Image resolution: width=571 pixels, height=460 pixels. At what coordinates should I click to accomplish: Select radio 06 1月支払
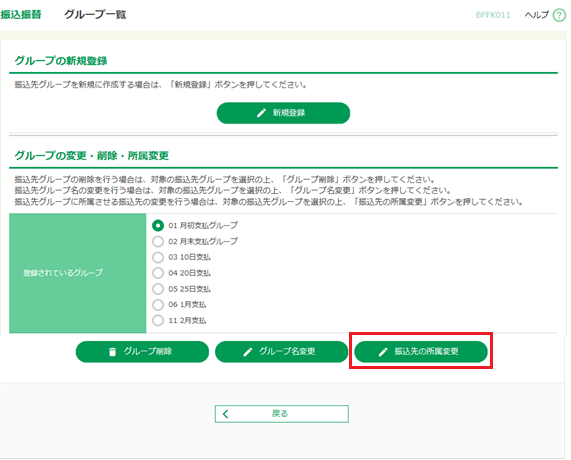[x=158, y=305]
